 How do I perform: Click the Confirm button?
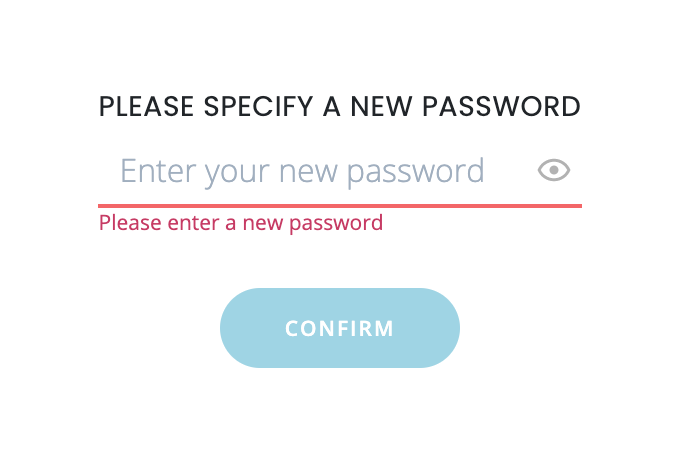point(340,328)
